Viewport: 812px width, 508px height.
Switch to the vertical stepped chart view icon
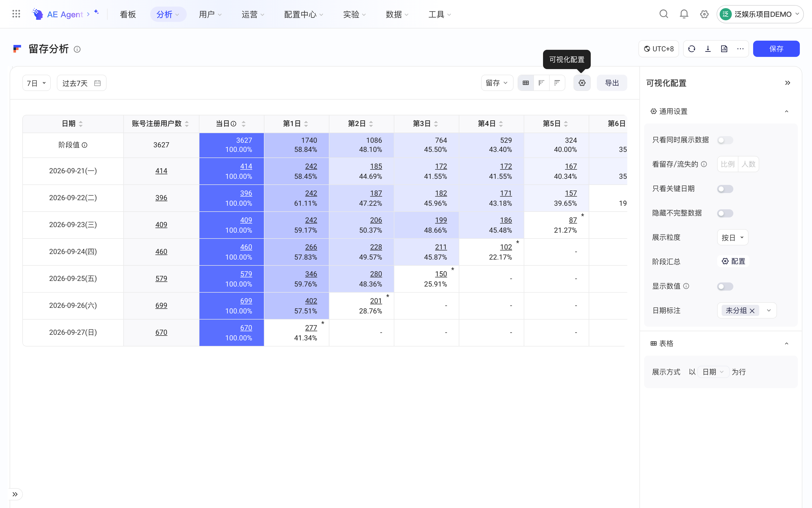tap(541, 83)
